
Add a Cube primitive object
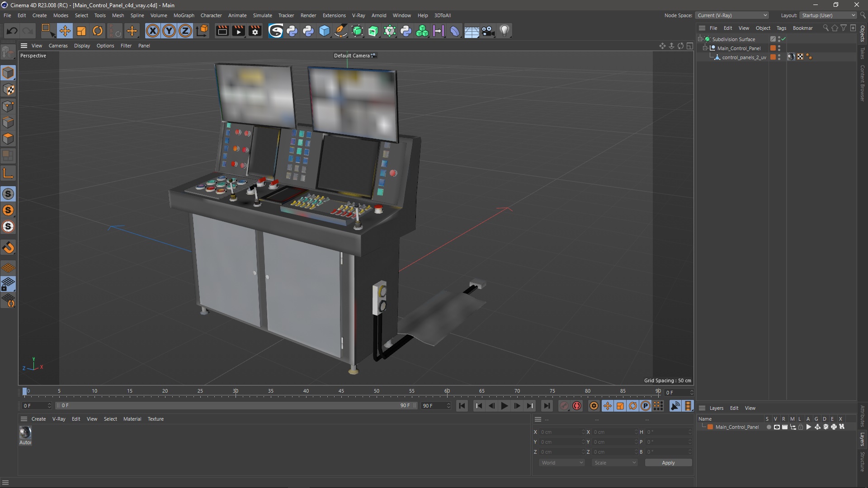pyautogui.click(x=325, y=31)
